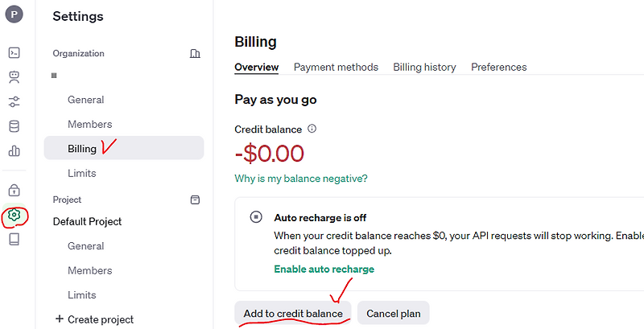Click the Credit balance info icon

pyautogui.click(x=312, y=129)
